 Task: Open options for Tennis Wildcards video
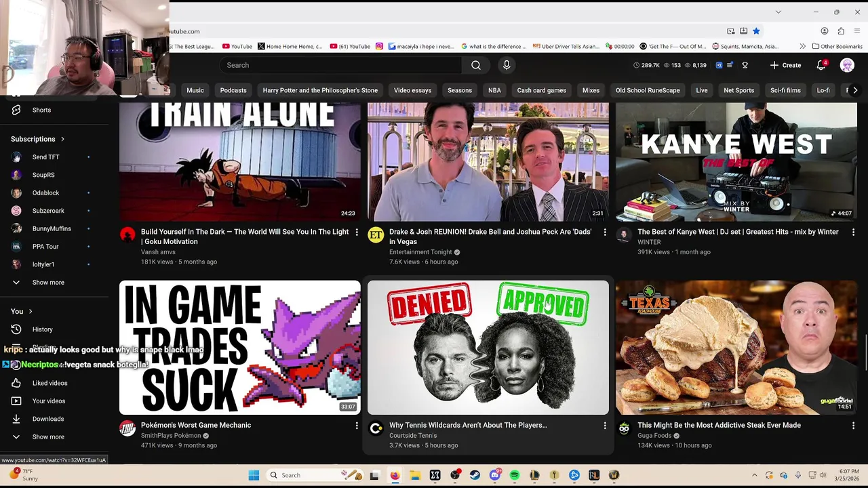point(605,426)
